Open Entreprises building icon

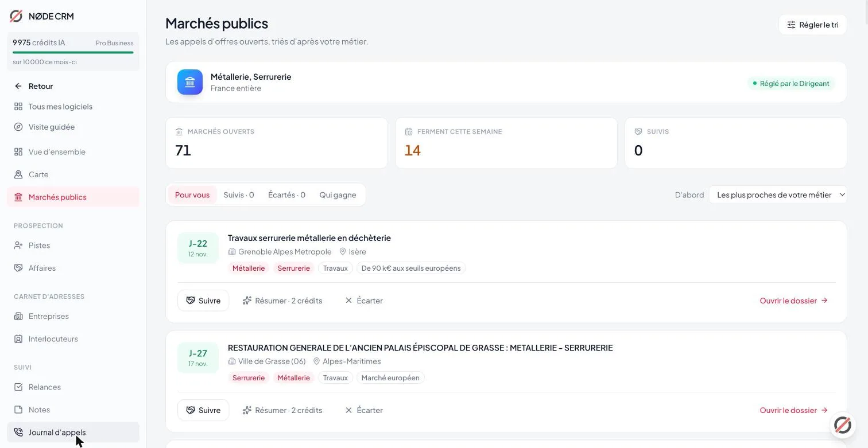[x=18, y=316]
